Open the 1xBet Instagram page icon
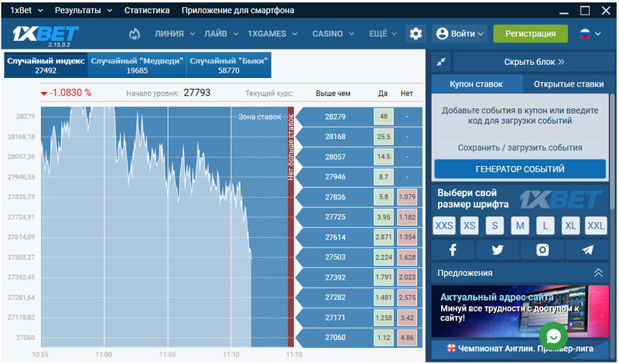619x364 pixels. click(x=542, y=250)
